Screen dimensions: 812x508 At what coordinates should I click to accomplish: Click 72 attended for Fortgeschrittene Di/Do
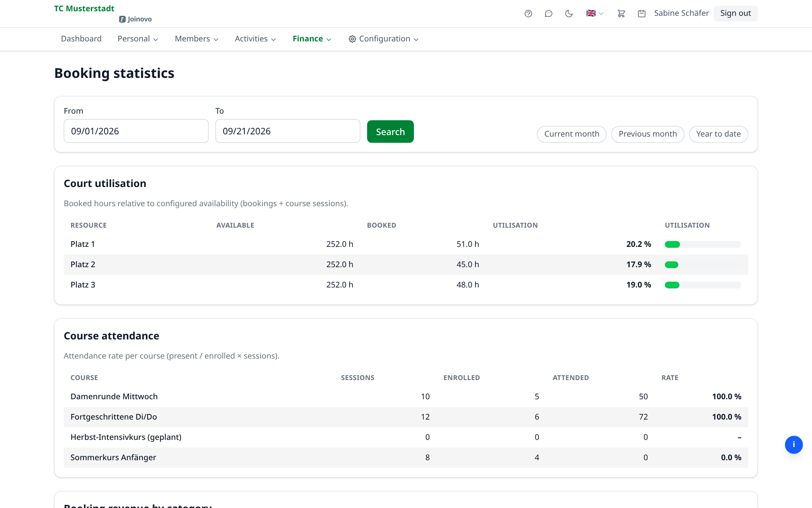(643, 417)
